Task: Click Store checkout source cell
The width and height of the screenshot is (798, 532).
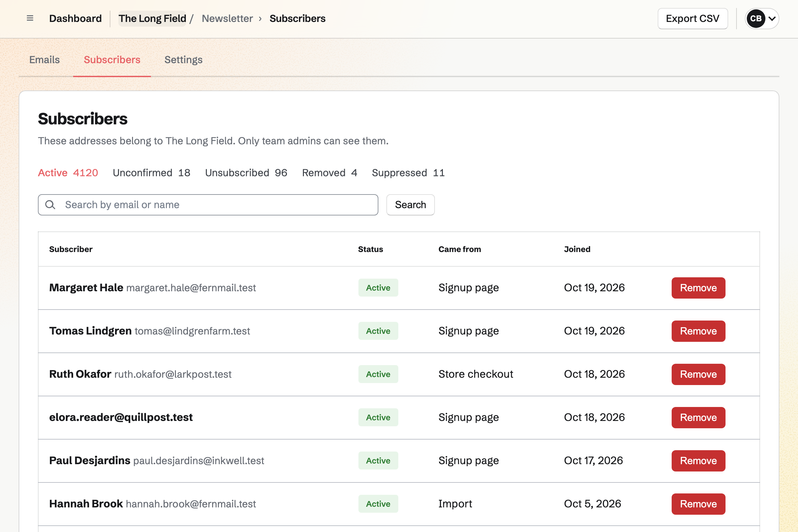Action: click(476, 374)
